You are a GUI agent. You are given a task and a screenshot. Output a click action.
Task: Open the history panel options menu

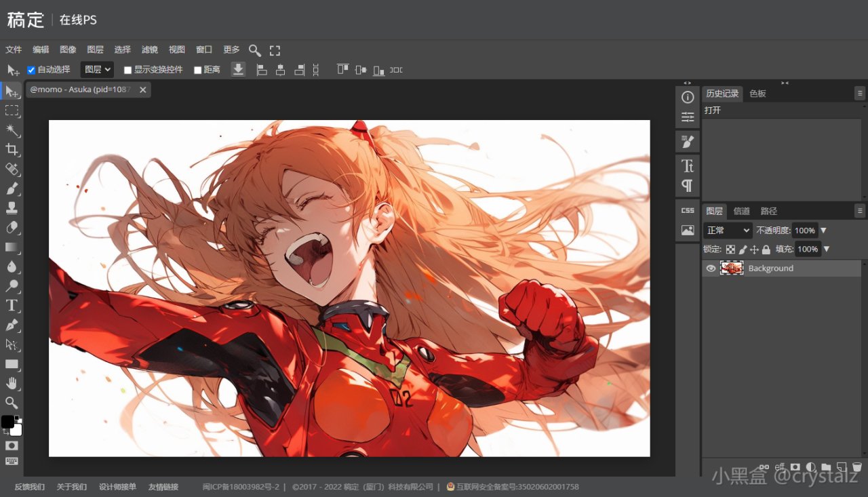(860, 94)
